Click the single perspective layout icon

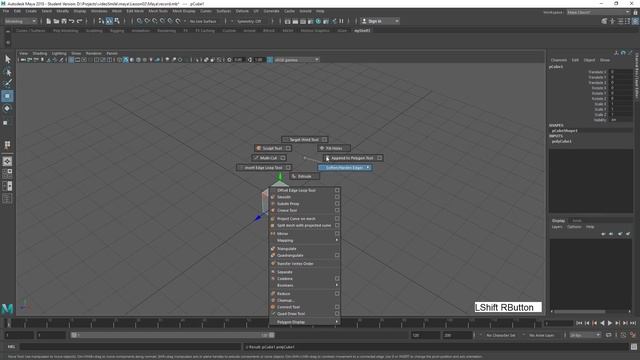click(x=7, y=161)
